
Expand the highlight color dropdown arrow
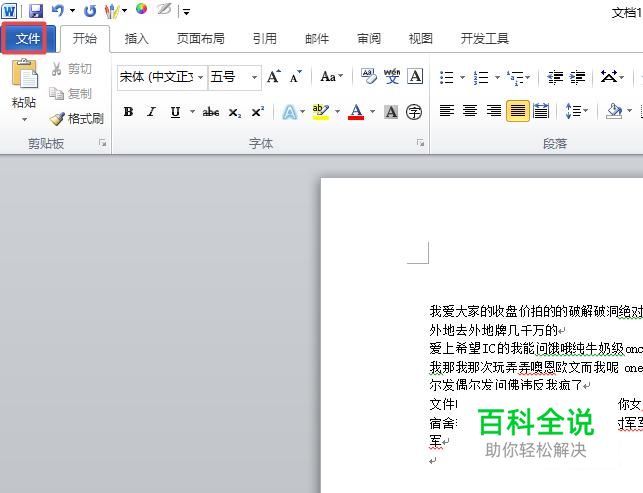(337, 112)
